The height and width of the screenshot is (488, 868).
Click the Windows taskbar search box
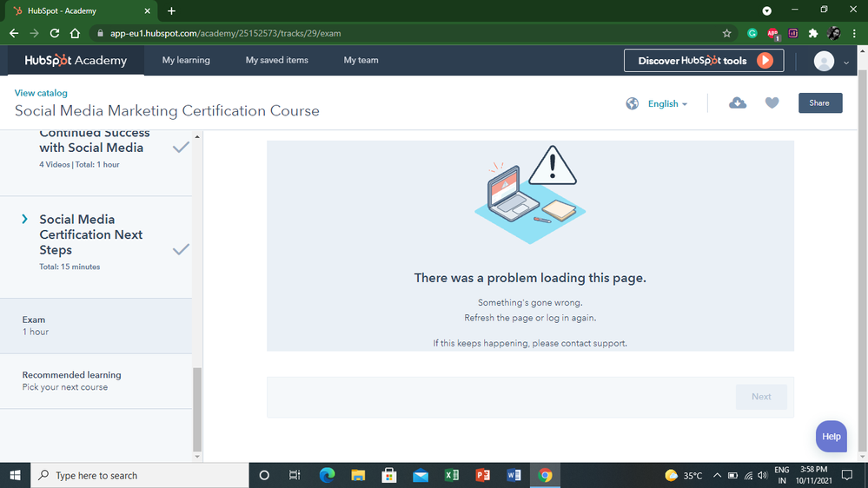tap(140, 475)
